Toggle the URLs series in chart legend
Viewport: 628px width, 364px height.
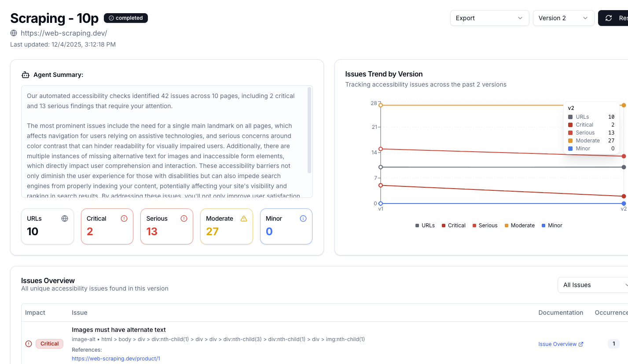(x=425, y=226)
